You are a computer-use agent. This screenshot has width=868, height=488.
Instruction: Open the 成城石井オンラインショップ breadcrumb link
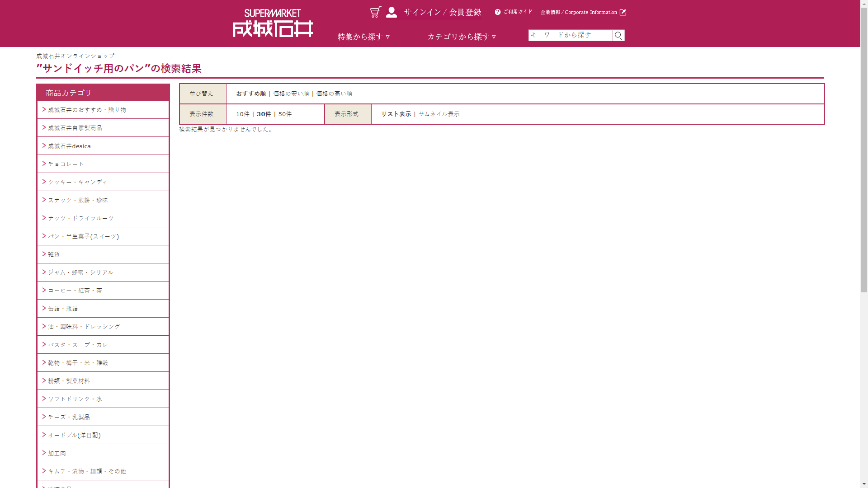point(75,56)
